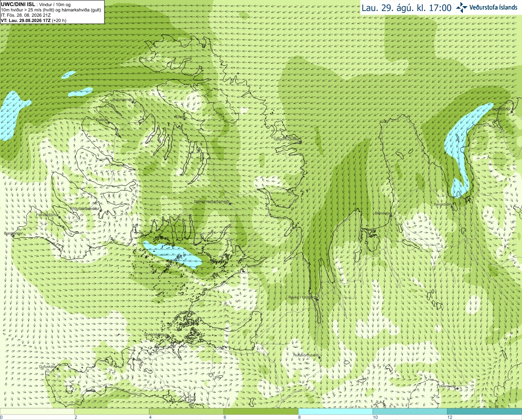Select the Steingrímsfjarðarheiði station label

pos(212,201)
